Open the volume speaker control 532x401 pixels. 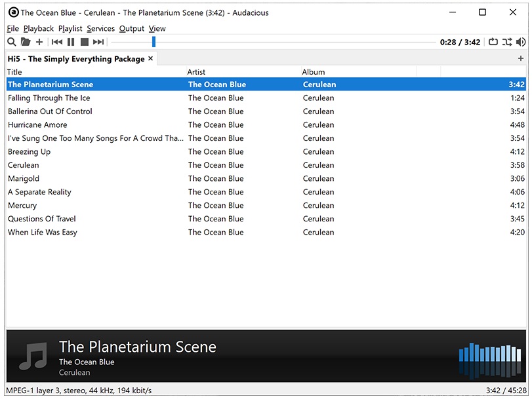tap(521, 42)
